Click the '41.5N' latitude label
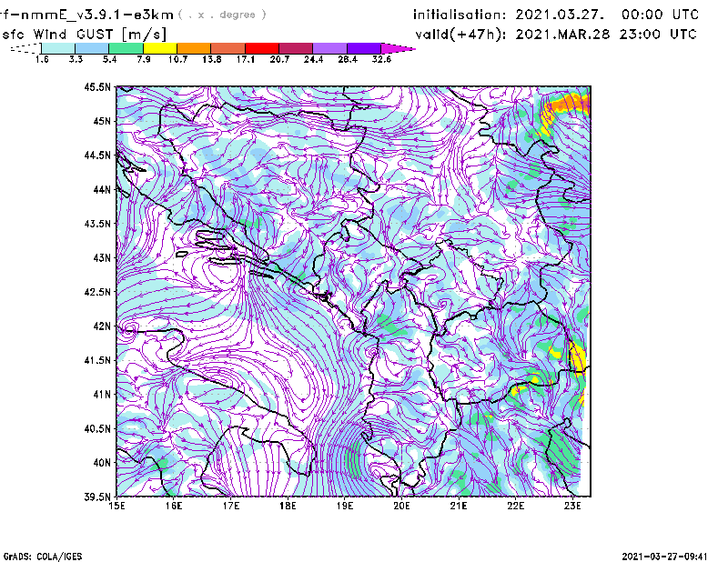This screenshot has width=728, height=562. (97, 360)
